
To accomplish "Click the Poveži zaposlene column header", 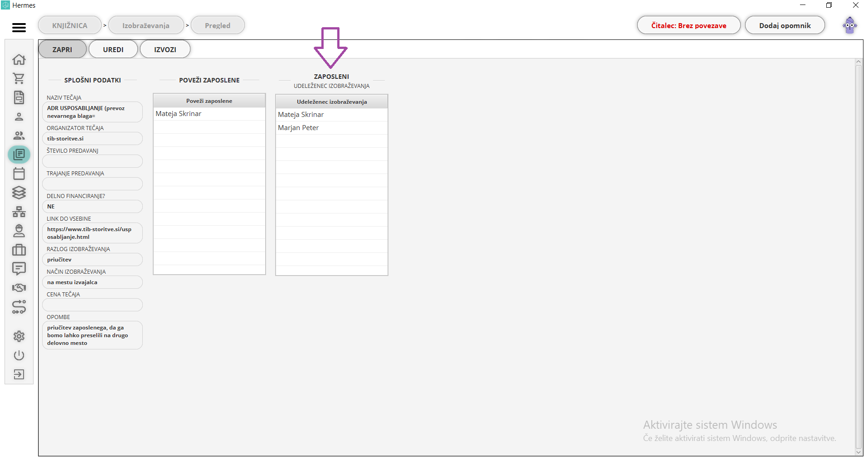I will tap(209, 101).
